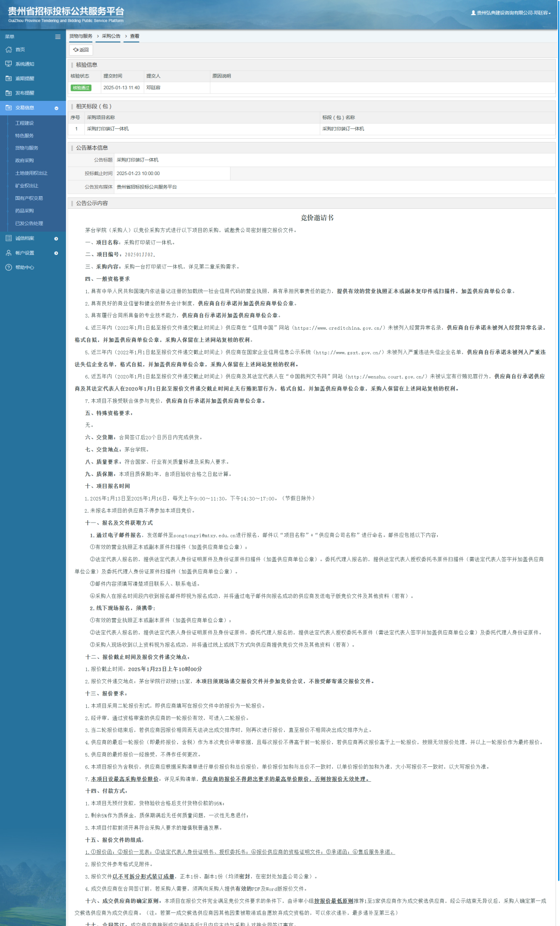Select 国有产权交易 submenu item
The width and height of the screenshot is (560, 926).
tap(29, 198)
